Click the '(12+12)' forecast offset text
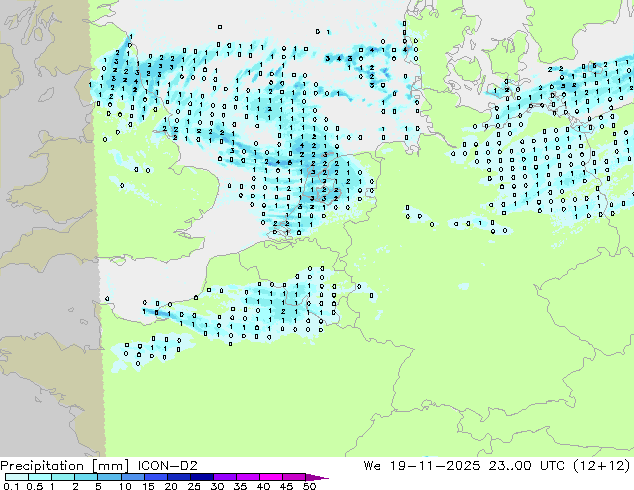This screenshot has height=490, width=634. click(x=602, y=465)
